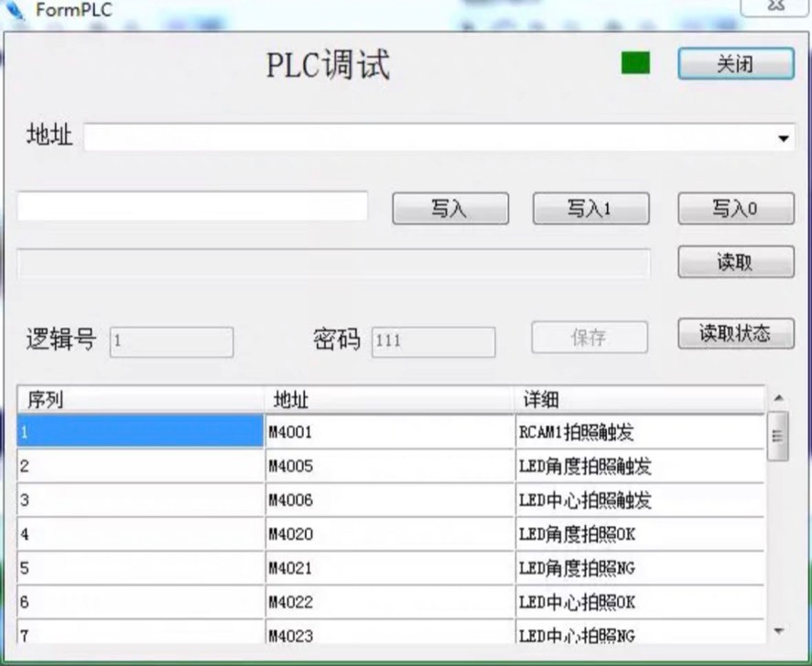Click the 逻辑号 field showing 1
The height and width of the screenshot is (666, 812).
(x=171, y=341)
